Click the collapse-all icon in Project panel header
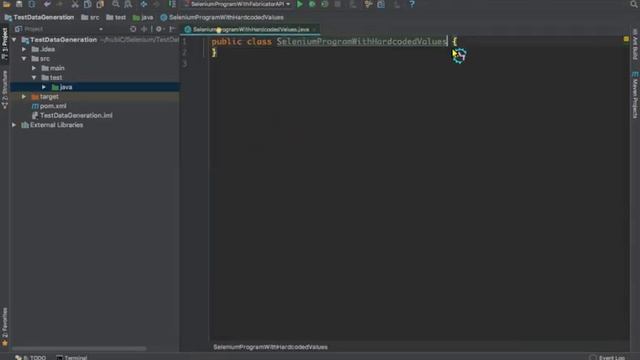Viewport: 640px width, 360px height. (x=144, y=29)
